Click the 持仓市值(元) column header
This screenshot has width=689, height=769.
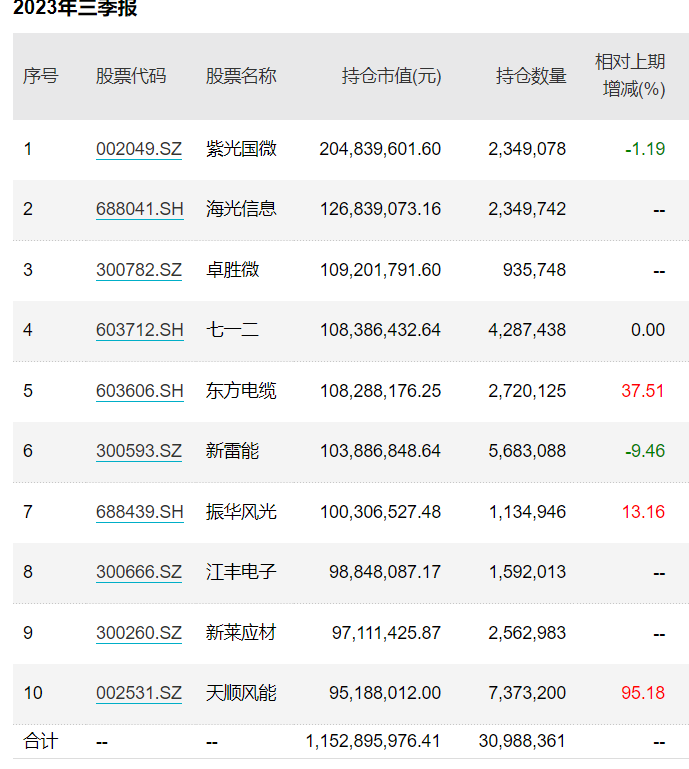pos(391,76)
